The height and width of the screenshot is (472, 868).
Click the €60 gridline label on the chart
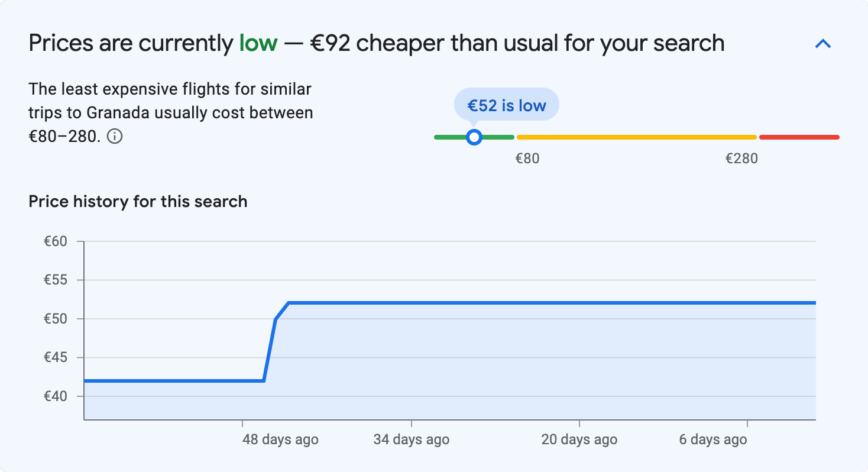pyautogui.click(x=57, y=241)
